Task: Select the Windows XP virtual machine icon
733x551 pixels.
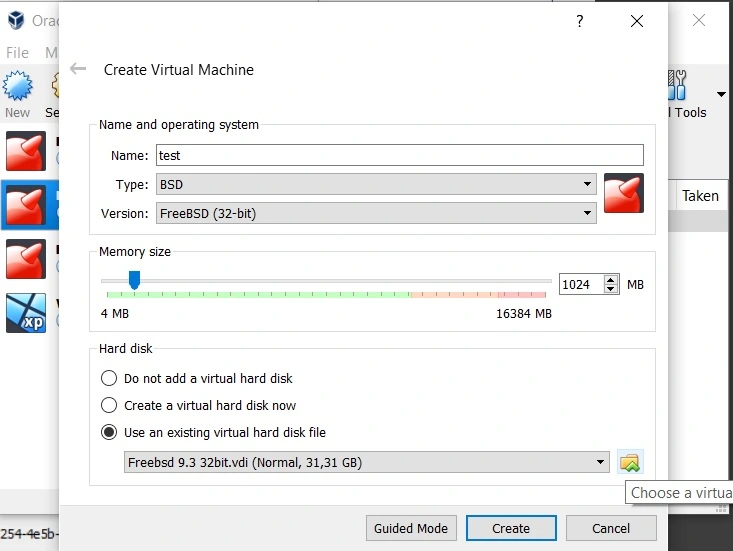Action: tap(26, 312)
